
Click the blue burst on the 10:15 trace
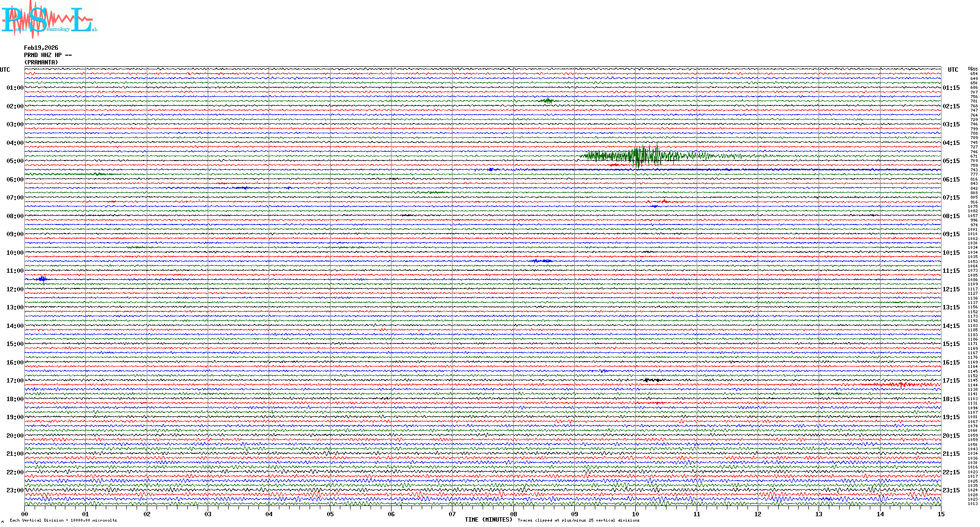point(542,261)
